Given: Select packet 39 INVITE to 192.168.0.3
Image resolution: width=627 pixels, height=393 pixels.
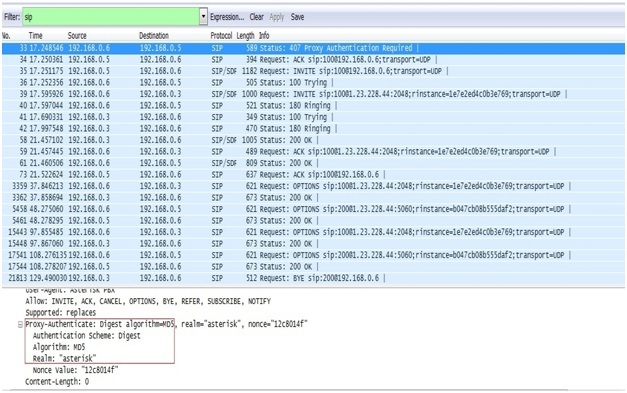Looking at the screenshot, I should click(x=313, y=94).
